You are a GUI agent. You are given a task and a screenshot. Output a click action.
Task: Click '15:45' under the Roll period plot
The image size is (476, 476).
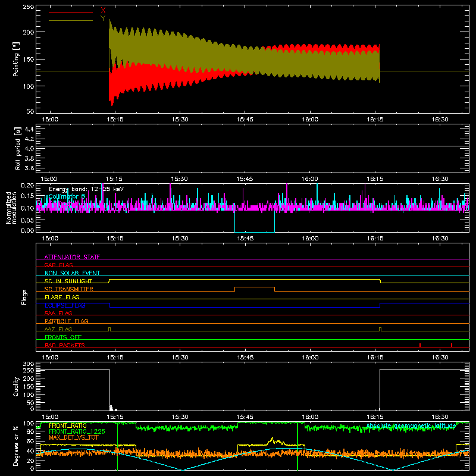point(245,179)
